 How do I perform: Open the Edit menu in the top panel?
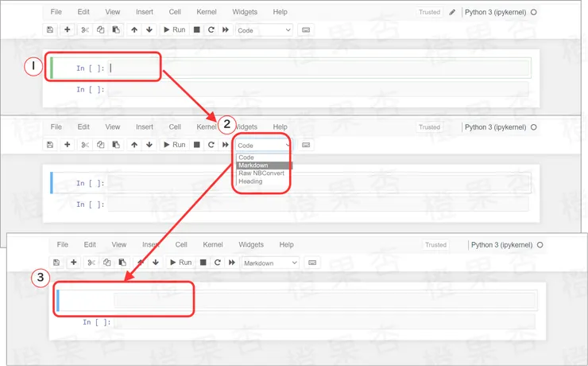83,12
